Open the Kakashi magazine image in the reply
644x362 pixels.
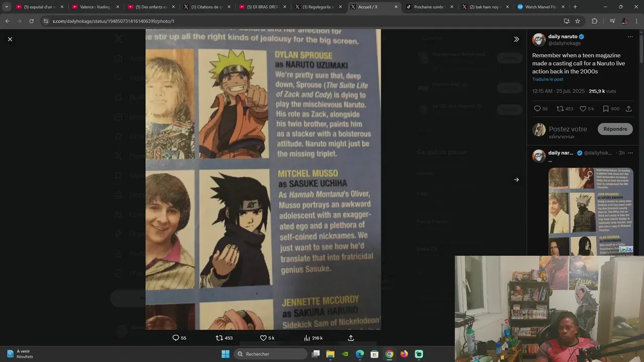click(x=591, y=212)
